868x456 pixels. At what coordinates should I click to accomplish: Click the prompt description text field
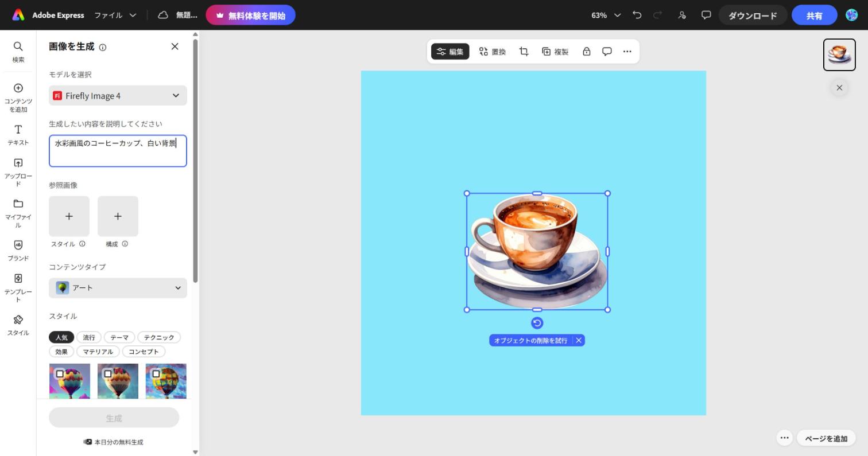(118, 151)
